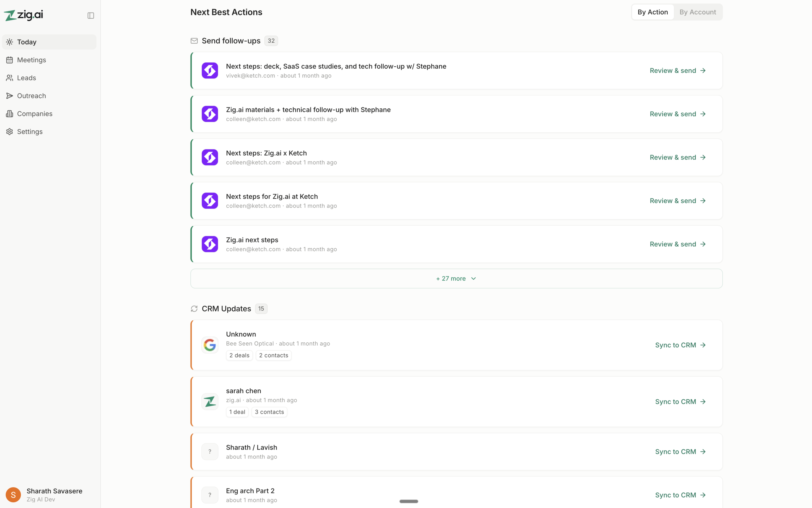
Task: Navigate to Outreach
Action: click(49, 96)
